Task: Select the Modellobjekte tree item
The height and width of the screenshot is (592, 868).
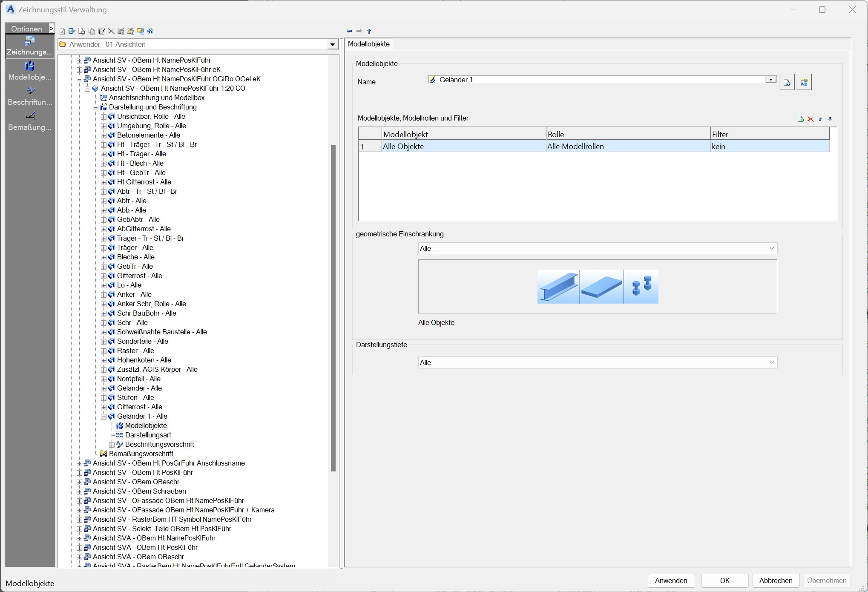Action: (x=146, y=426)
